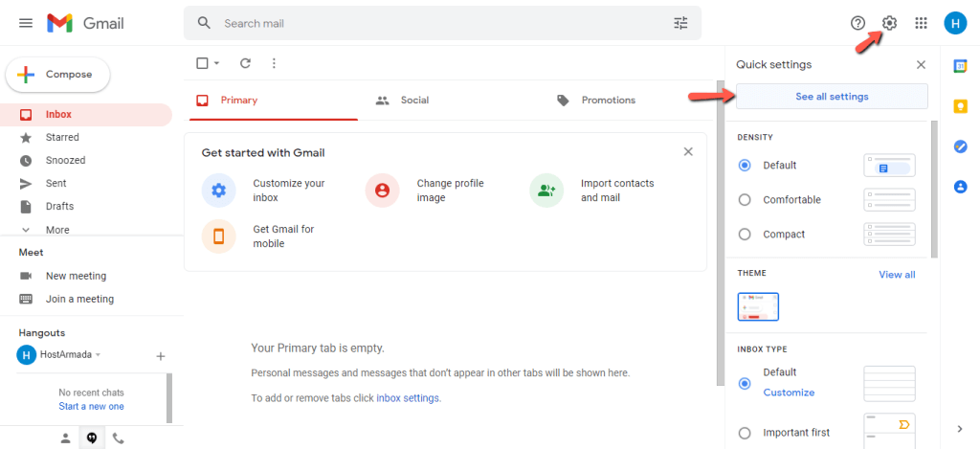Hide the side panel chevron
This screenshot has height=449, width=980.
(x=960, y=428)
